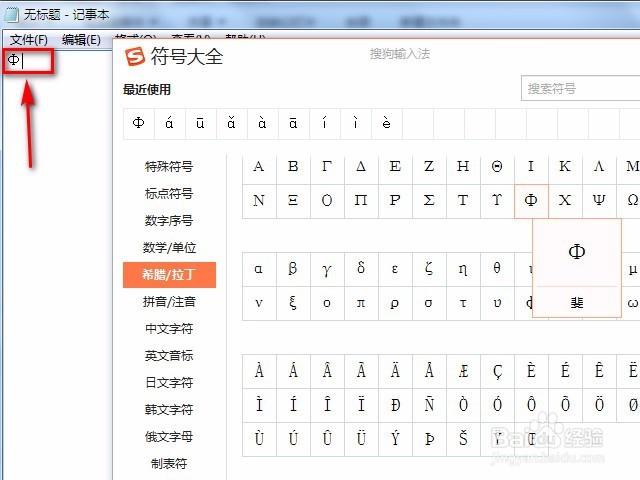Insert uppercase Greek Ξ (xi)
Viewport: 640px width, 480px height.
click(293, 201)
